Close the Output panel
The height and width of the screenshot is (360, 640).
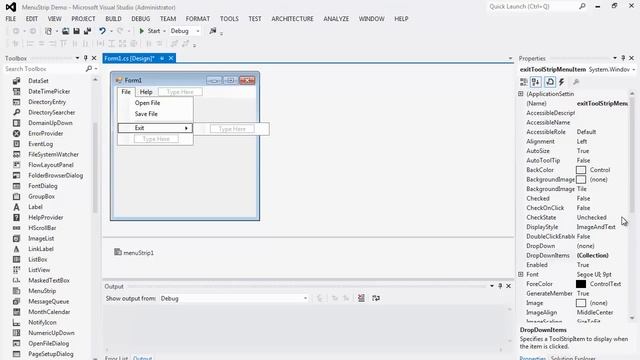point(509,286)
